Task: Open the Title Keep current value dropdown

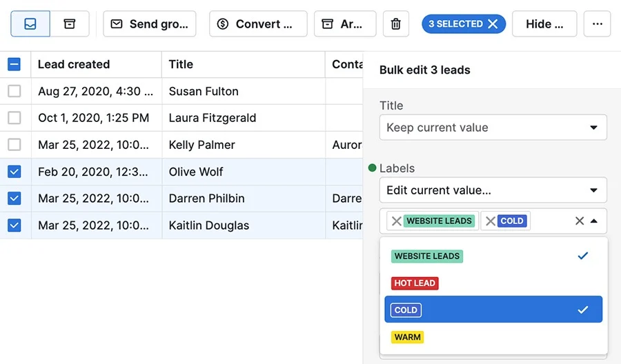Action: click(493, 128)
